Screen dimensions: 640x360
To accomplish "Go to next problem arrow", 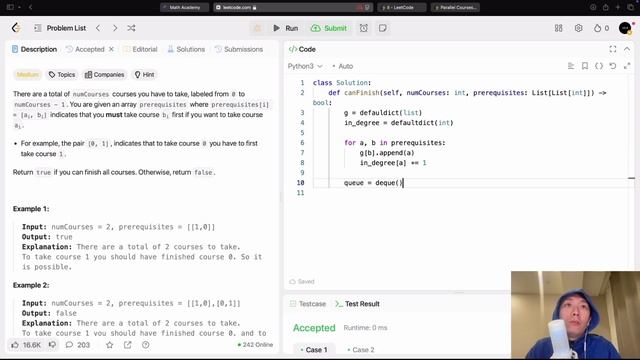I will pos(115,28).
